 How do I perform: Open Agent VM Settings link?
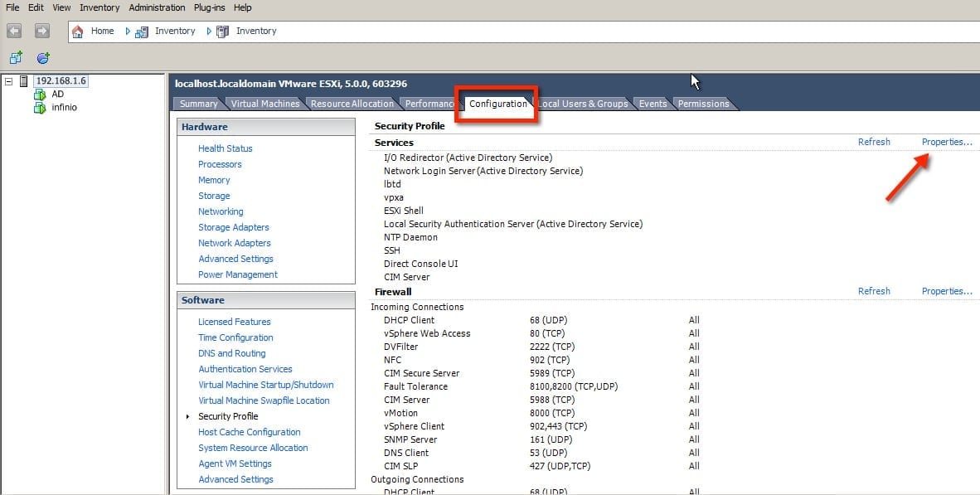tap(235, 463)
